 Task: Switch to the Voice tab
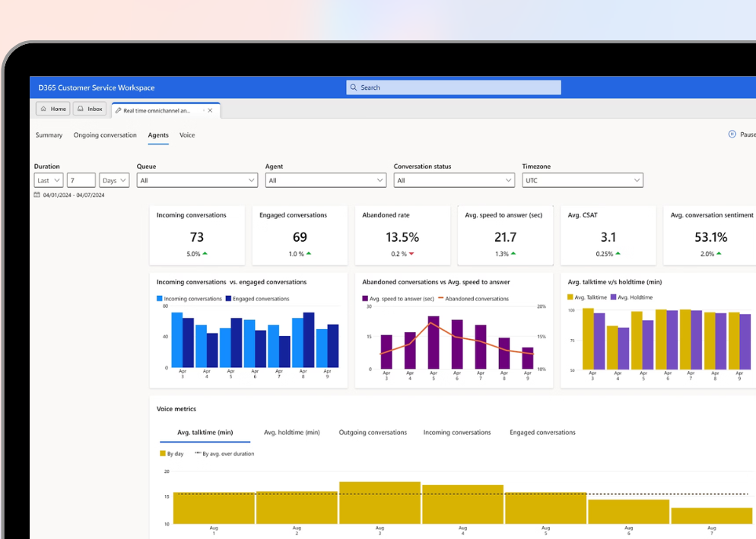point(187,135)
